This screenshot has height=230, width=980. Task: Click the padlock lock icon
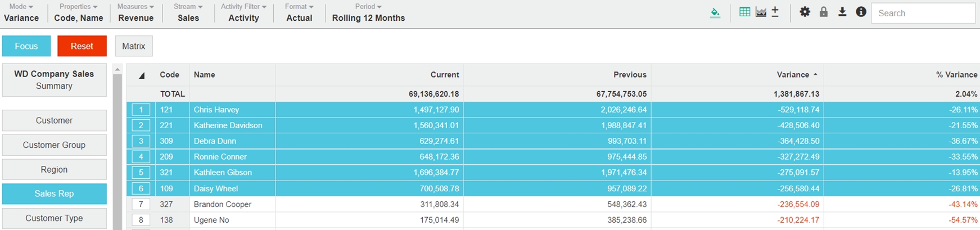(824, 12)
